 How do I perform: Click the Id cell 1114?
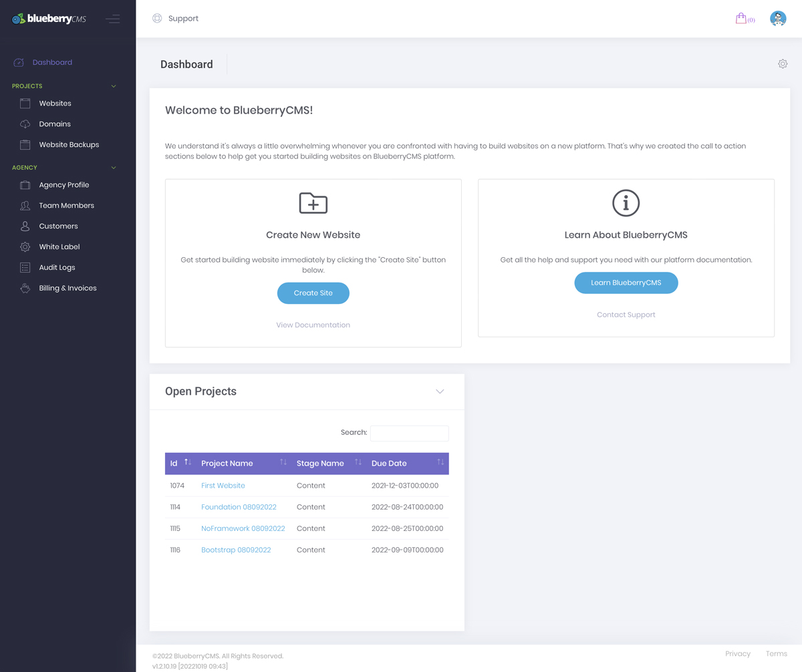coord(176,507)
